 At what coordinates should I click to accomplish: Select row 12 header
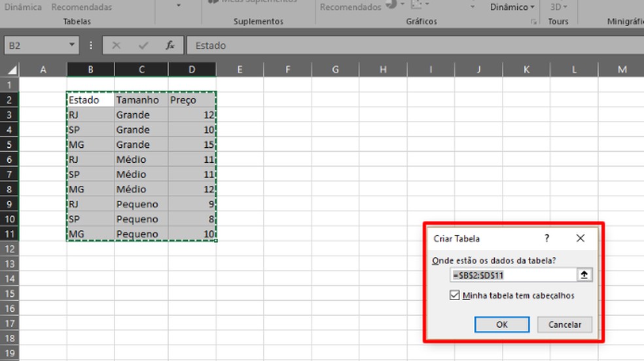pyautogui.click(x=9, y=249)
